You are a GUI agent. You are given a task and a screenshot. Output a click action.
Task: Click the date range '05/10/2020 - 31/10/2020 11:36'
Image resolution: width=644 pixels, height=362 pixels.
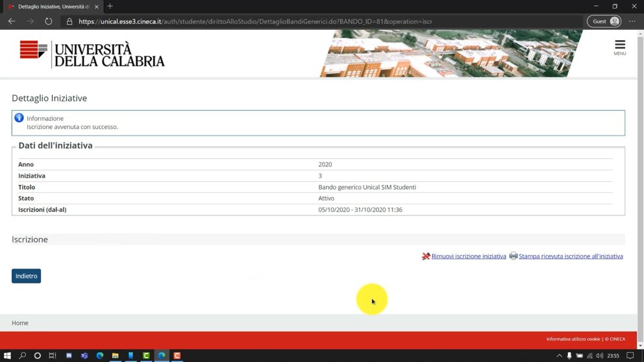pyautogui.click(x=360, y=210)
